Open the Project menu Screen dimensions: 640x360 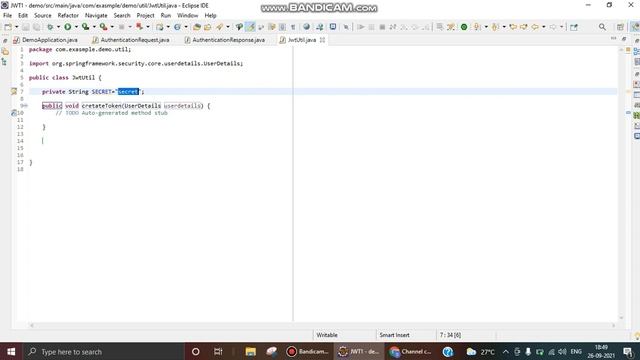click(x=145, y=16)
